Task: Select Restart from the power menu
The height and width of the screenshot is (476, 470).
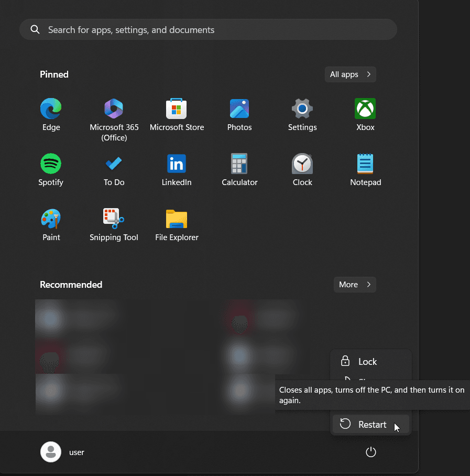Action: tap(371, 424)
